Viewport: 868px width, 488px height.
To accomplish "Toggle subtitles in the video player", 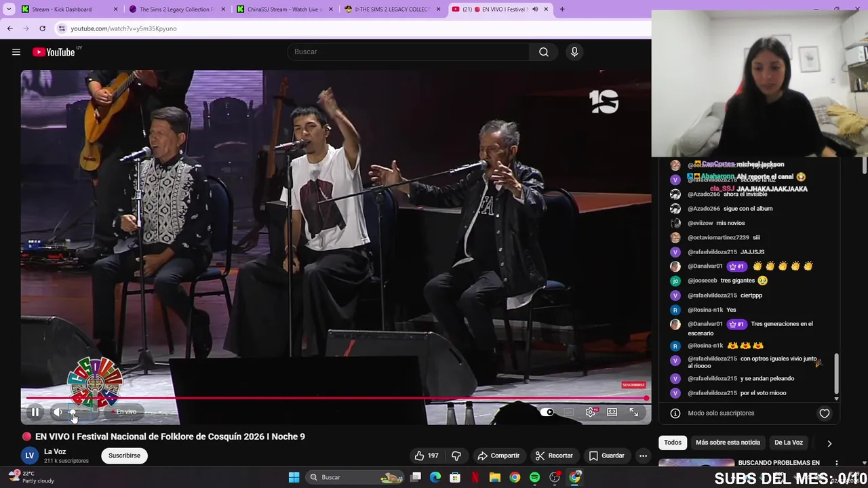I will [x=569, y=412].
